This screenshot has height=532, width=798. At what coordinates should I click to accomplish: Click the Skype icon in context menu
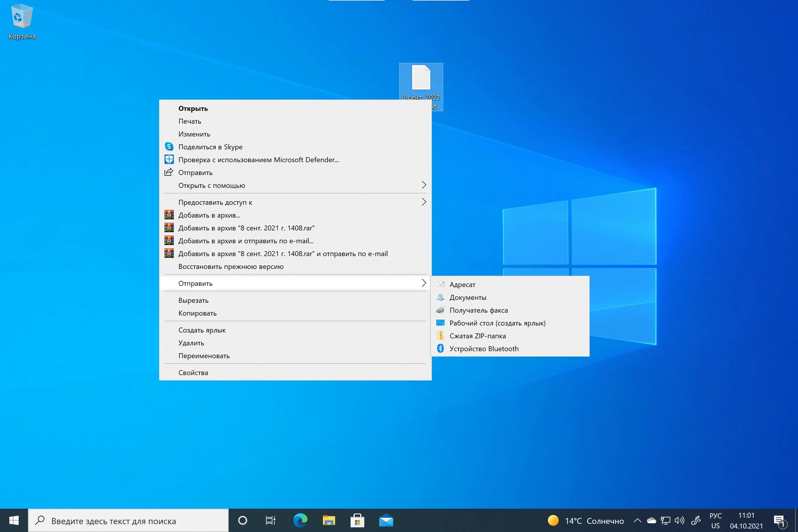click(169, 147)
